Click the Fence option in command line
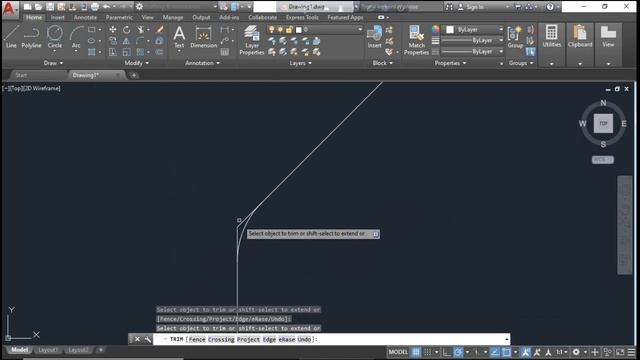640x360 pixels. tap(197, 339)
